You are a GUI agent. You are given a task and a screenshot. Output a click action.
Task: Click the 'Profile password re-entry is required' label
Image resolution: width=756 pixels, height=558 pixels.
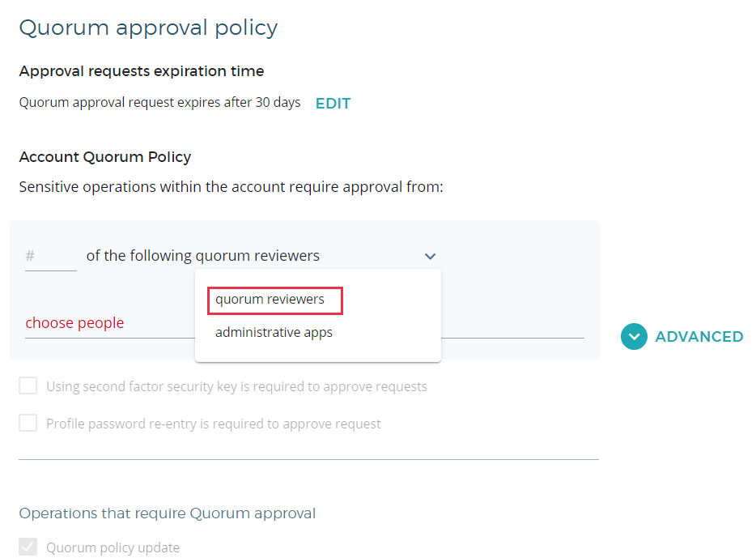click(214, 424)
